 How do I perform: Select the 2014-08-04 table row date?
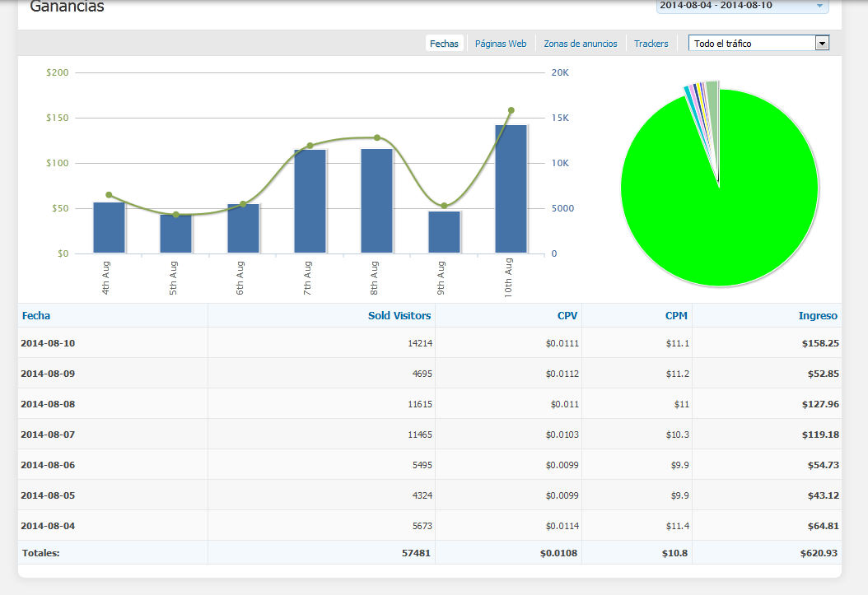tap(48, 526)
